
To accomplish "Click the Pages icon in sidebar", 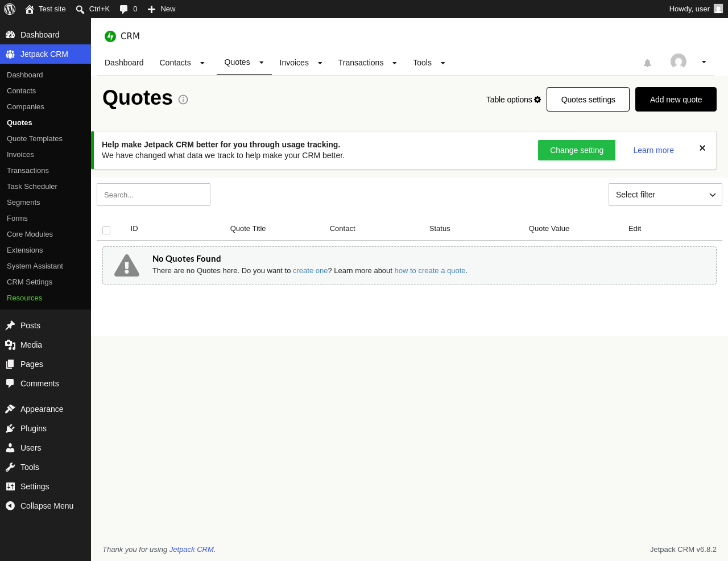I will coord(10,364).
